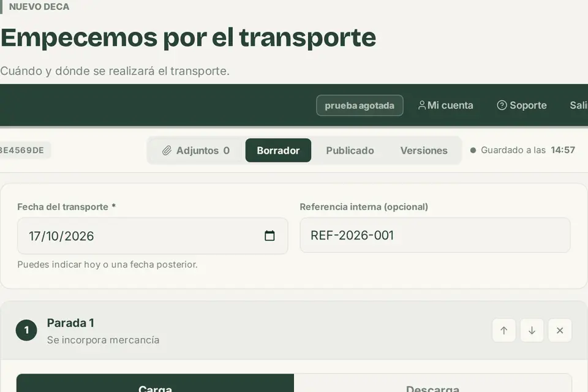588x392 pixels.
Task: Click the number 1 stop badge
Action: 26,330
